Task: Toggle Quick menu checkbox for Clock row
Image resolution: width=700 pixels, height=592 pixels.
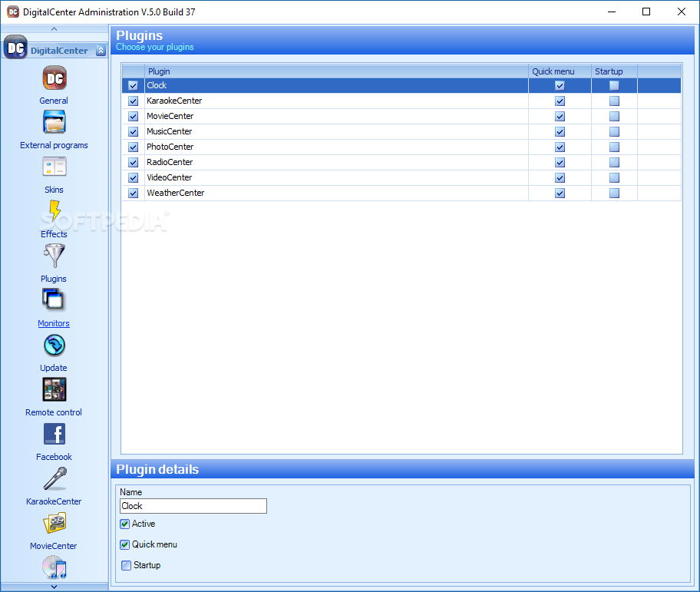Action: (560, 86)
